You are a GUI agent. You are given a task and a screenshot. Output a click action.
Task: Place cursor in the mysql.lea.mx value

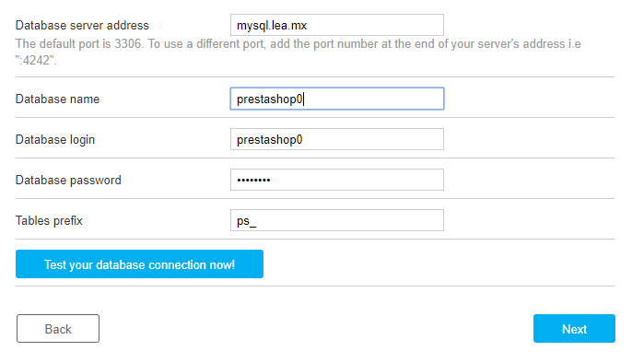[x=272, y=26]
